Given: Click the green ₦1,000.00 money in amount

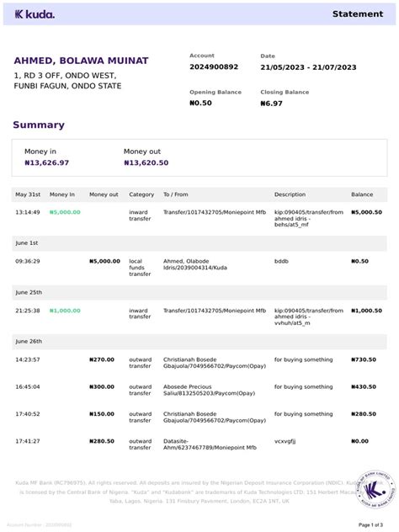Looking at the screenshot, I should click(x=65, y=311).
